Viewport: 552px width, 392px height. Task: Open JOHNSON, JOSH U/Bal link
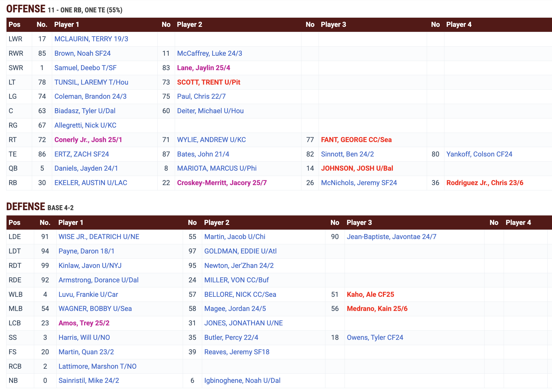point(357,168)
